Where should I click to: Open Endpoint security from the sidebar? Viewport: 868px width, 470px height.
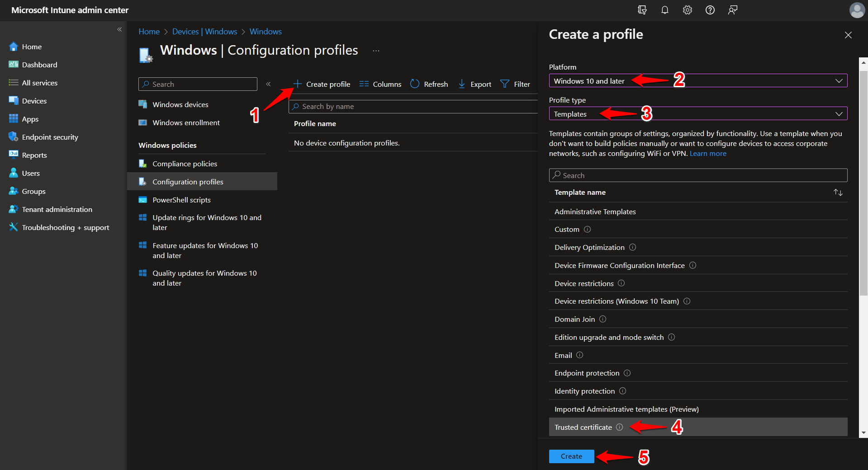[x=50, y=136]
